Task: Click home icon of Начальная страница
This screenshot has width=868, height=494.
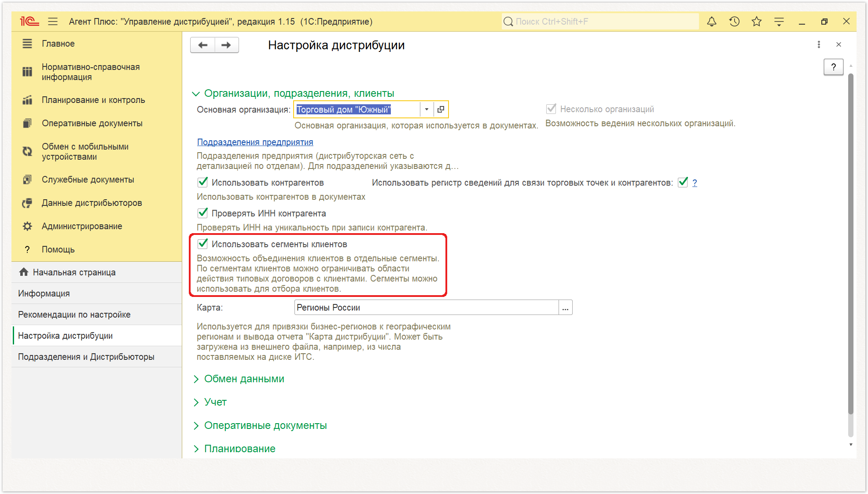Action: click(x=24, y=272)
